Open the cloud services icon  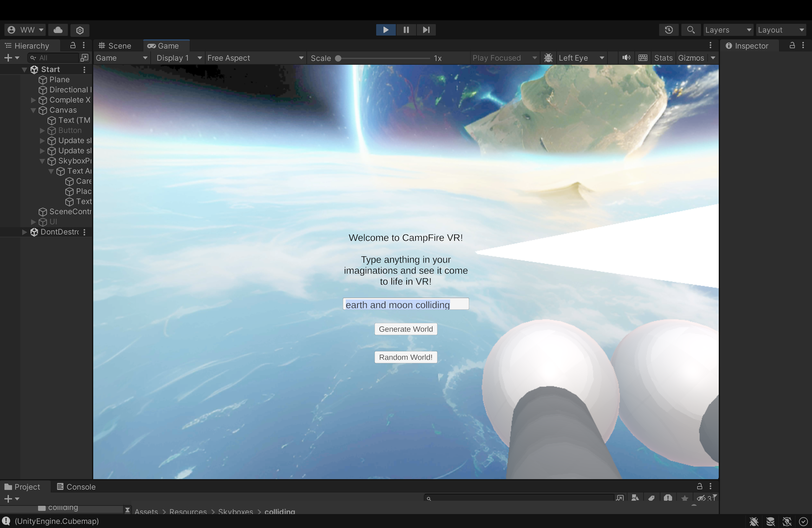tap(58, 30)
